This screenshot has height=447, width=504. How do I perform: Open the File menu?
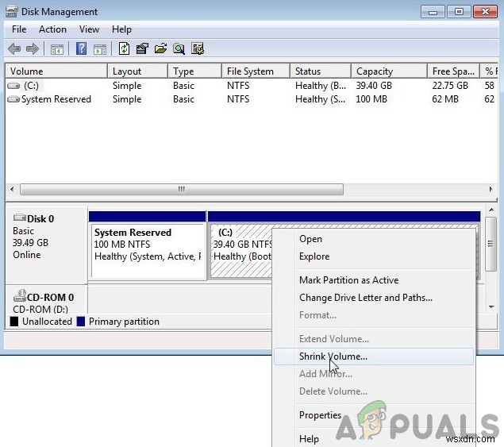19,29
